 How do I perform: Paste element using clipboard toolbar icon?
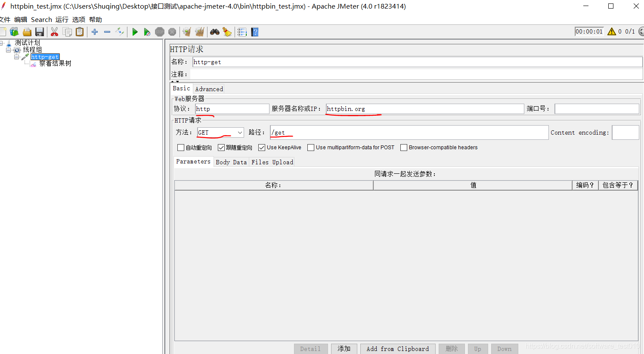point(80,32)
